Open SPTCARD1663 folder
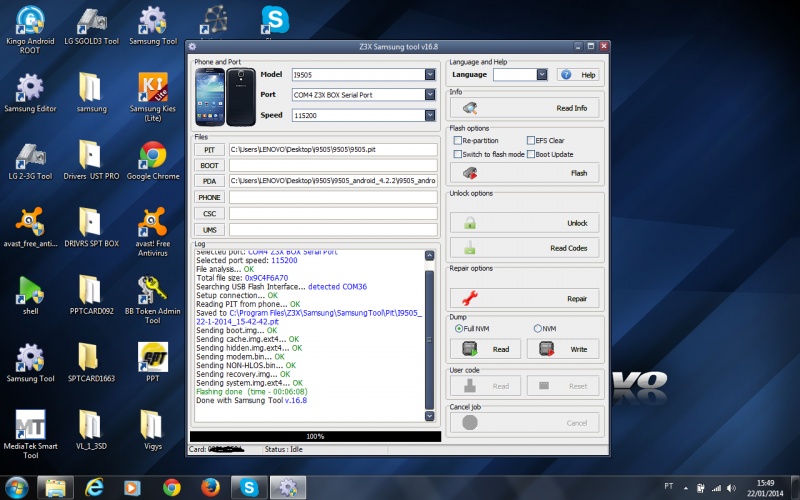This screenshot has width=800, height=500. [x=91, y=363]
